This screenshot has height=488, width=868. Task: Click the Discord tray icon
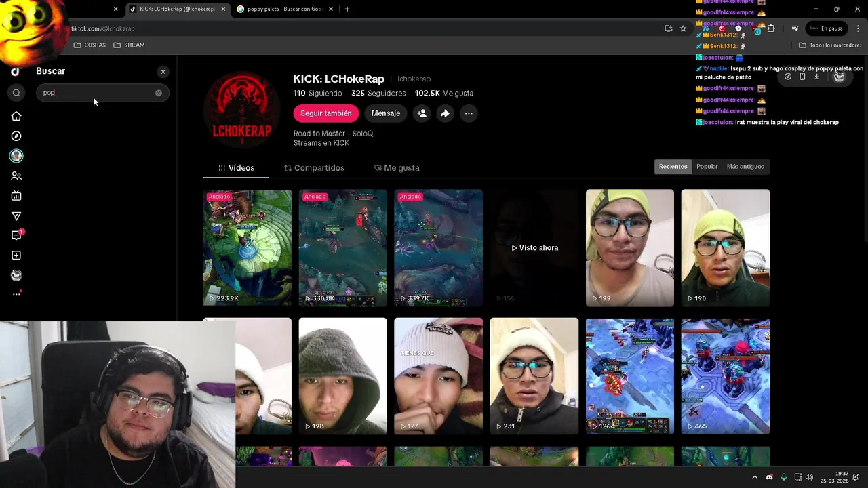[x=769, y=477]
